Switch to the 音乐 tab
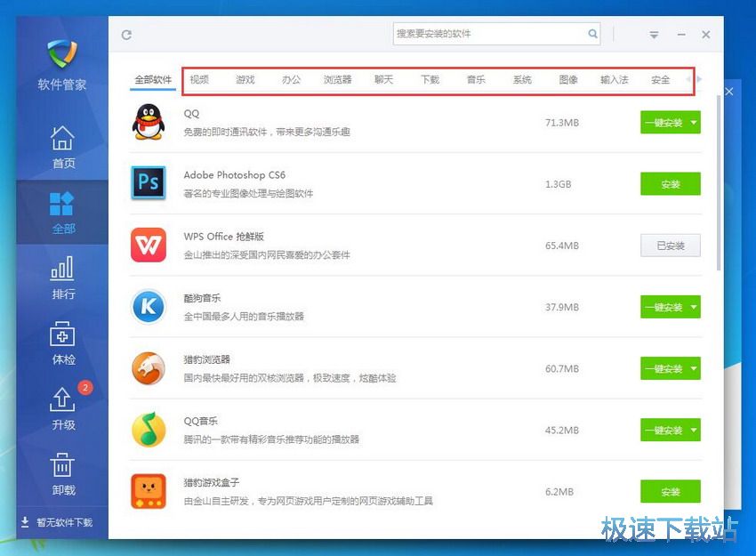This screenshot has width=756, height=556. point(476,80)
